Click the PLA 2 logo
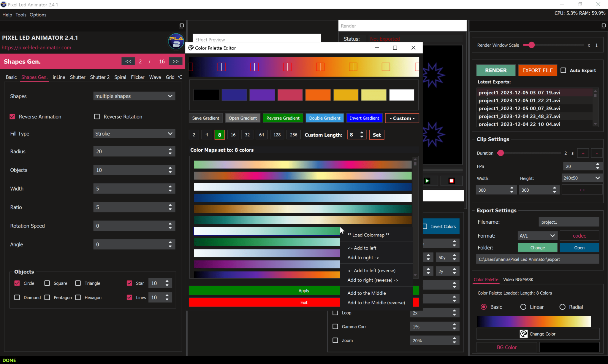608x364 pixels. tap(176, 42)
